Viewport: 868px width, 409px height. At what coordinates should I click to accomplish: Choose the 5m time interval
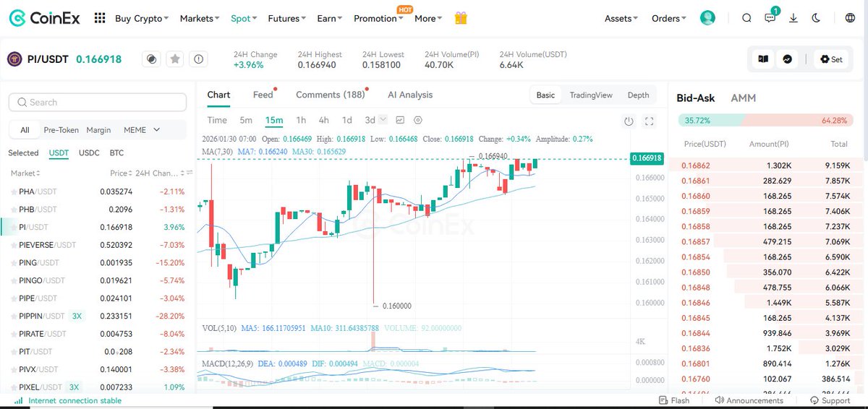click(x=246, y=120)
